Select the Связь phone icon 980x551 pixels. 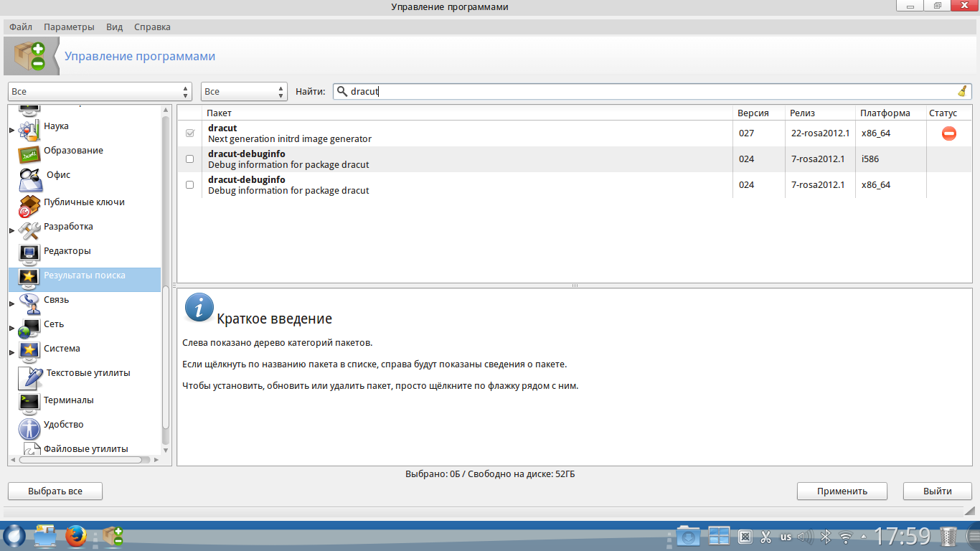click(x=29, y=303)
